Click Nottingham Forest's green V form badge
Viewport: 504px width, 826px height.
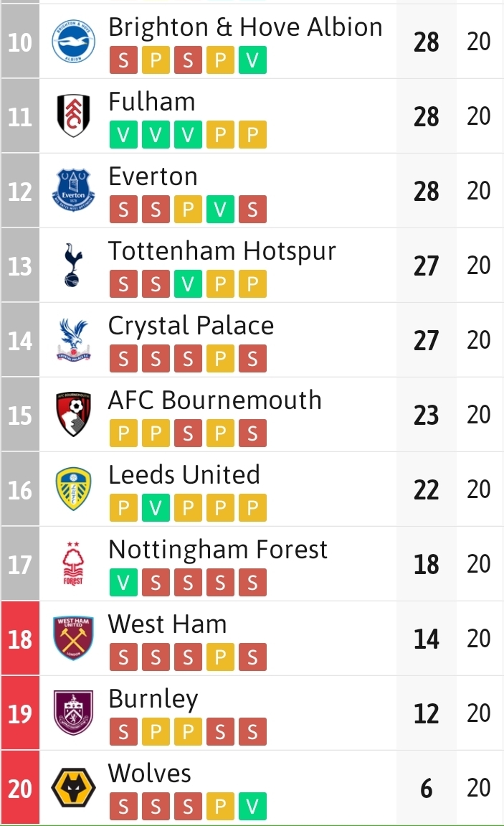(x=123, y=584)
